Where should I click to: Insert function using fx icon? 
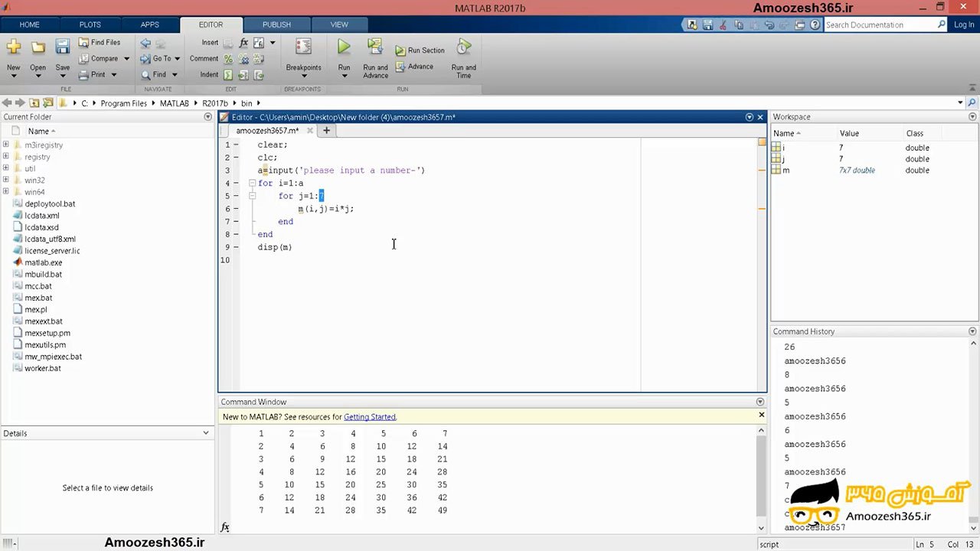click(x=243, y=43)
